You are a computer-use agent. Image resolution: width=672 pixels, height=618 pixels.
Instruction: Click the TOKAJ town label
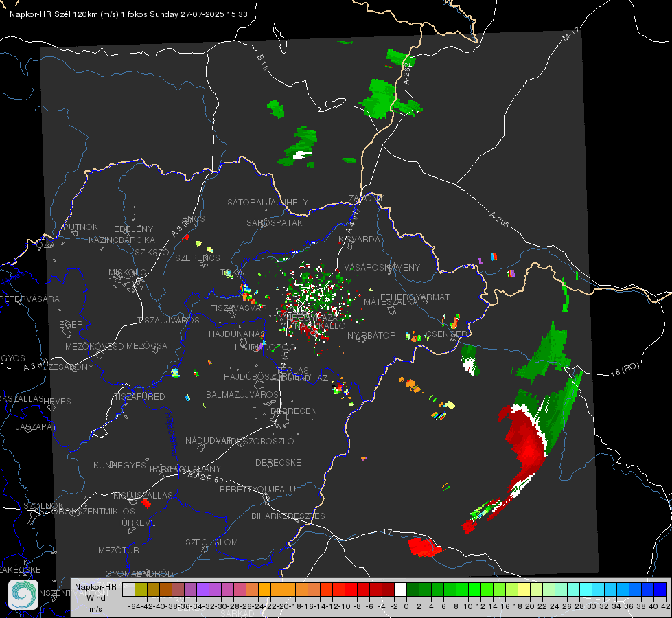[234, 273]
